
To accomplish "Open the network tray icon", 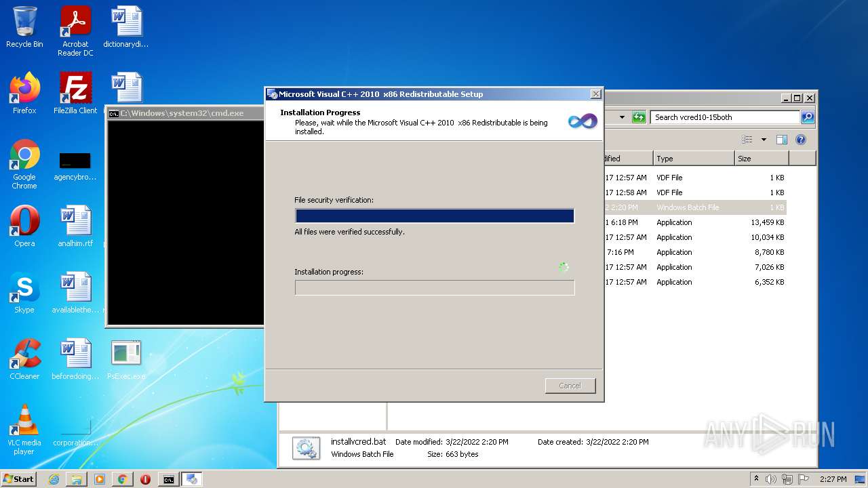I will (787, 479).
